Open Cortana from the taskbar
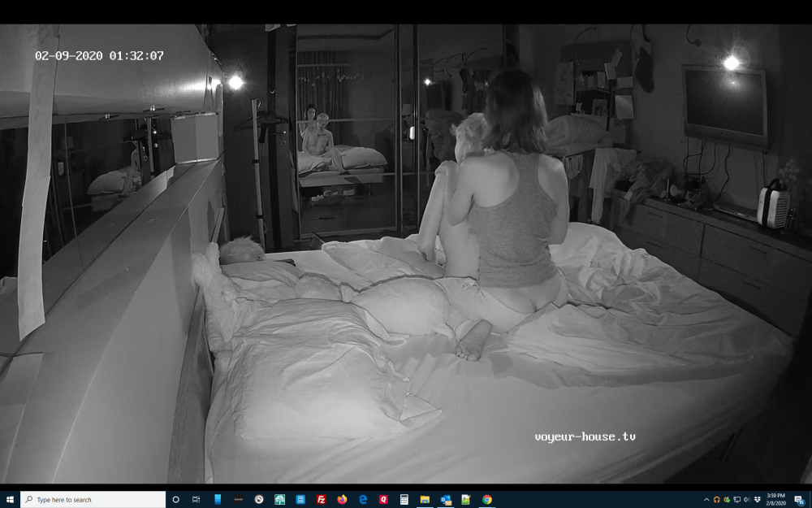812x508 pixels. 175,500
